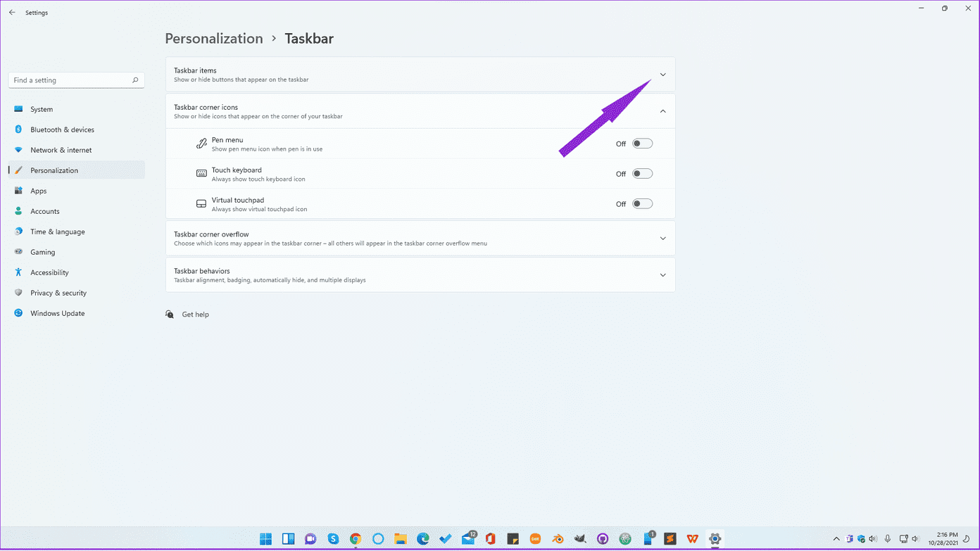
Task: Open Microsoft To Do from the taskbar
Action: tap(446, 539)
